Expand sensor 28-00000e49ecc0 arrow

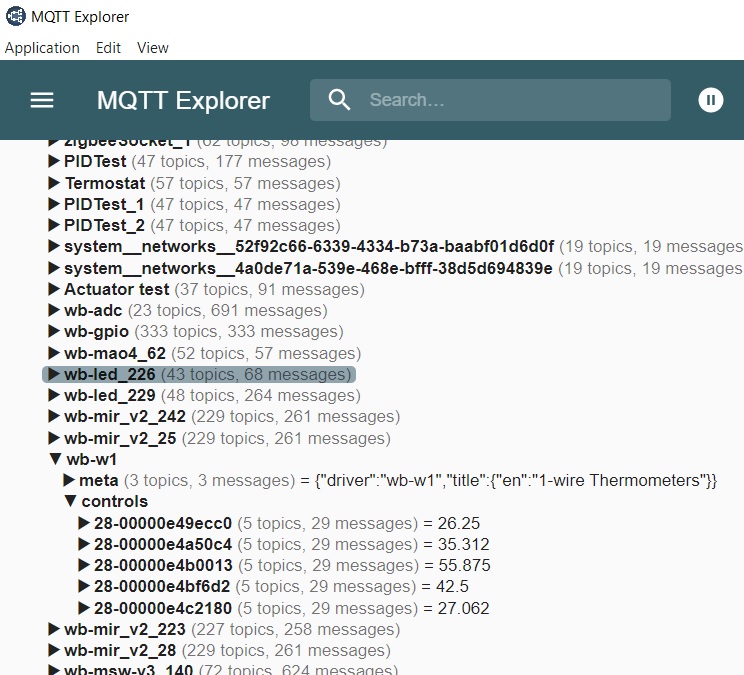tap(84, 523)
